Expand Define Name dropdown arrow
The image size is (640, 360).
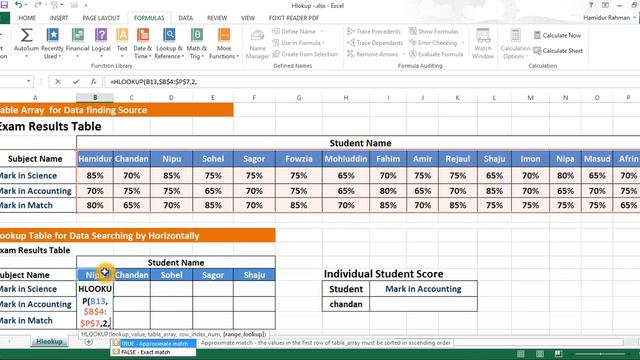322,31
